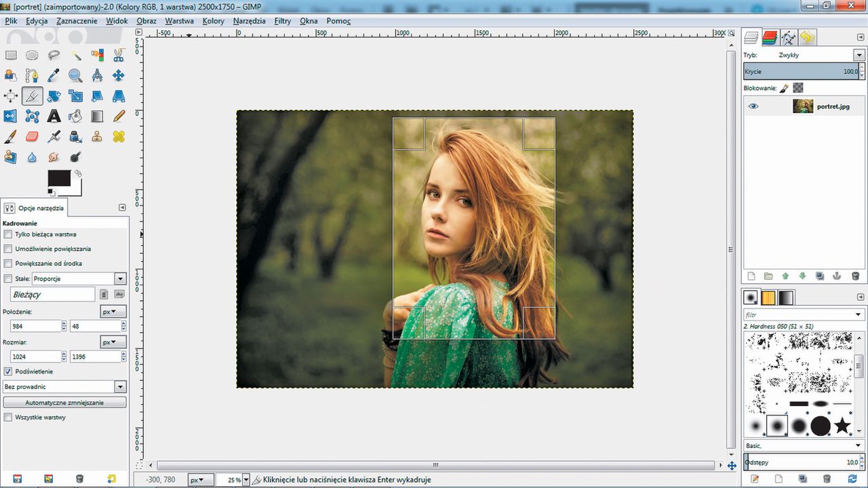
Task: Open the Edycja menu
Action: click(x=37, y=21)
